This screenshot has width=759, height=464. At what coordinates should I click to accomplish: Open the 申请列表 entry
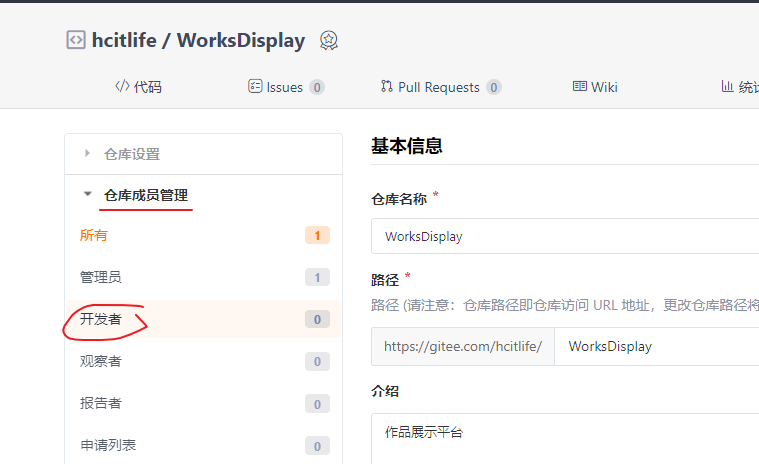pyautogui.click(x=203, y=446)
